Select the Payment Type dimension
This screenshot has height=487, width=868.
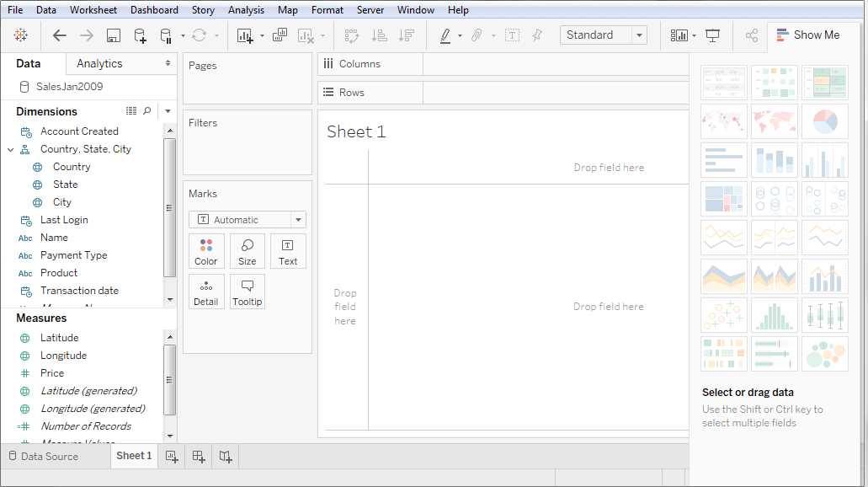[73, 255]
